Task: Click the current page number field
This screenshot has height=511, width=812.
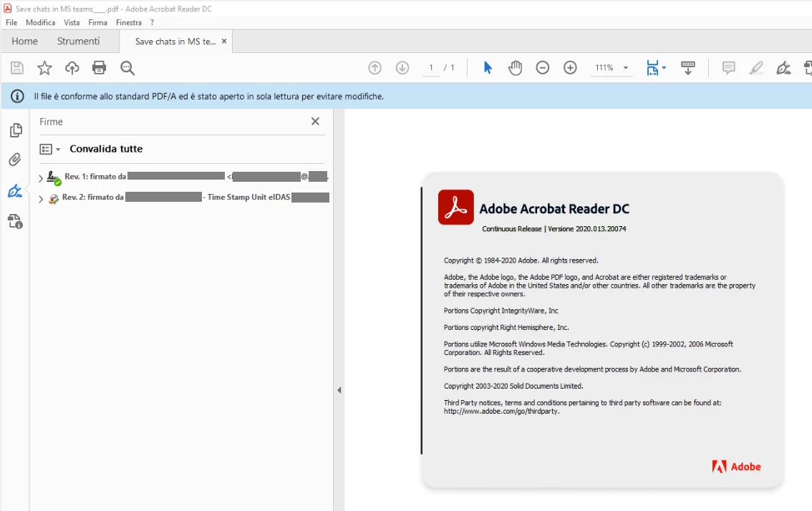Action: pos(431,68)
